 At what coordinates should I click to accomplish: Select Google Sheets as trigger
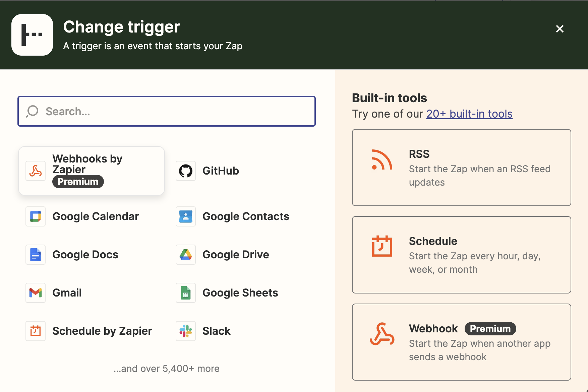242,293
